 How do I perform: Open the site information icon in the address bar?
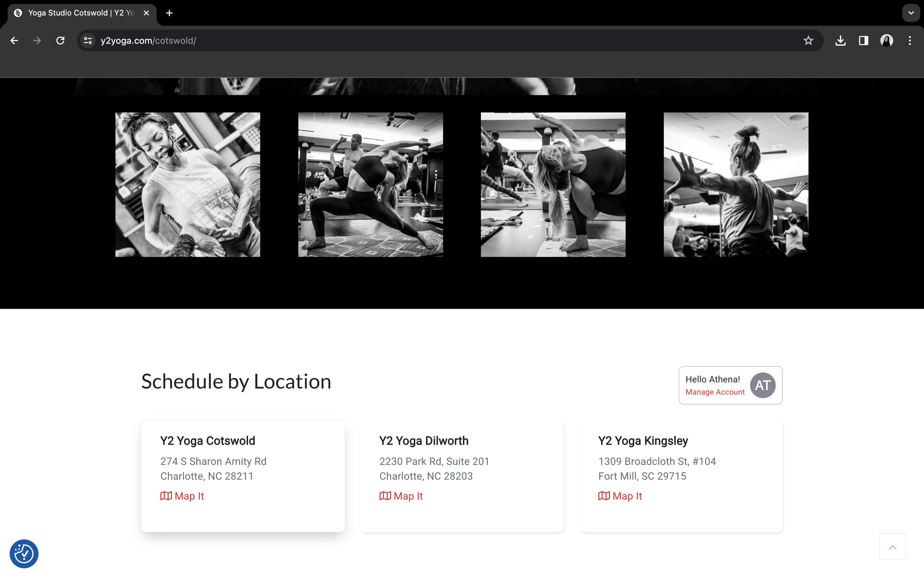point(88,41)
